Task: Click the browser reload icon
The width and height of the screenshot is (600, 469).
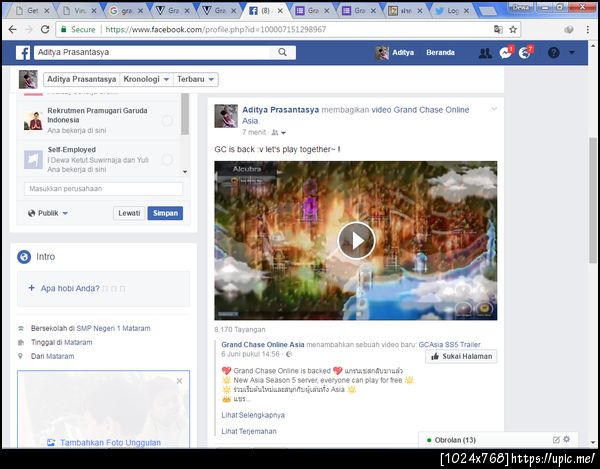Action: coord(45,29)
